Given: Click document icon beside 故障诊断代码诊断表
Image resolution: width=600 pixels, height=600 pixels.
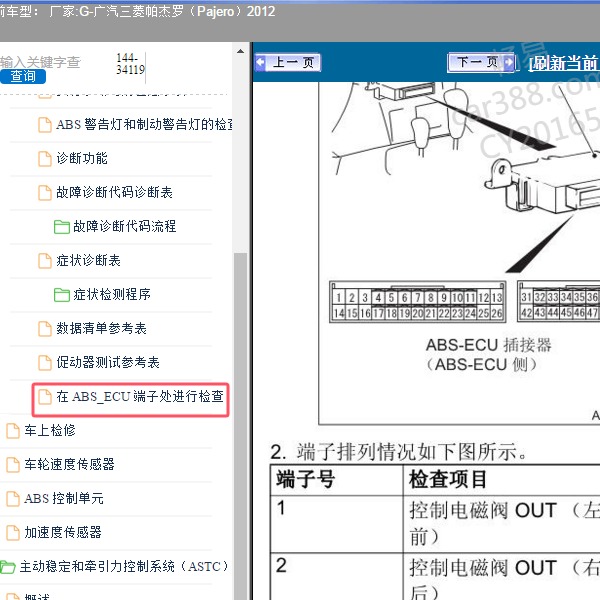Looking at the screenshot, I should point(45,193).
